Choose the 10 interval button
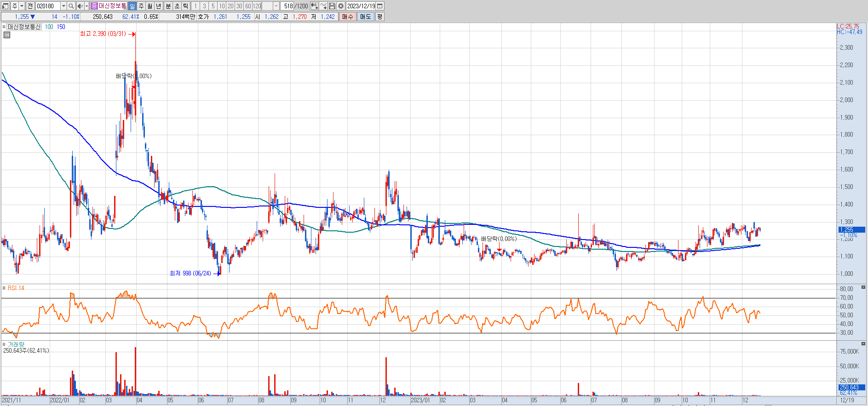The image size is (868, 406). pos(222,6)
